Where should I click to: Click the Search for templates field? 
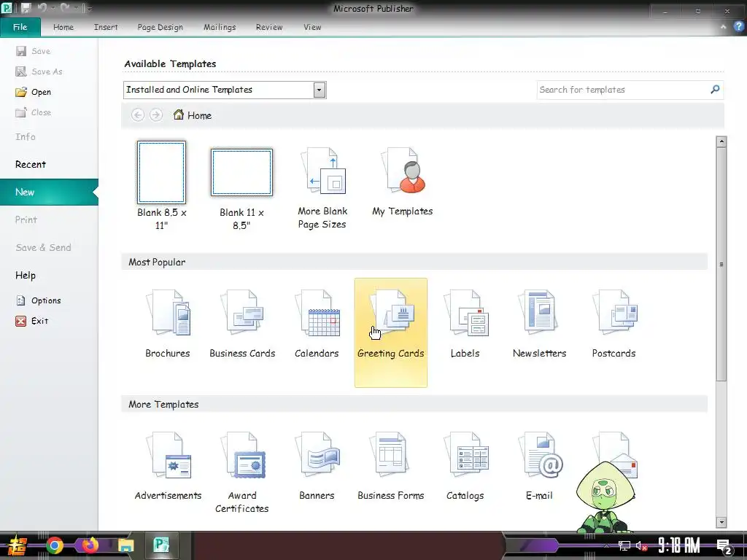point(630,90)
